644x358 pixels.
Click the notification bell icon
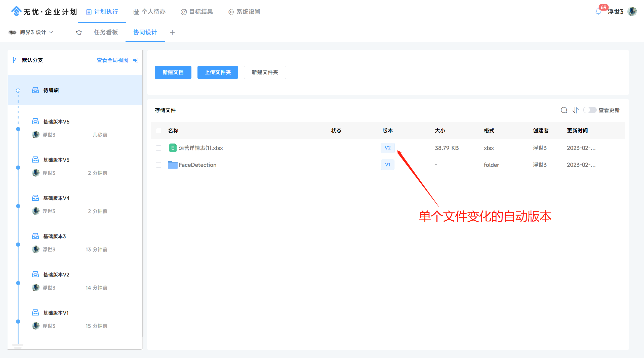(598, 12)
